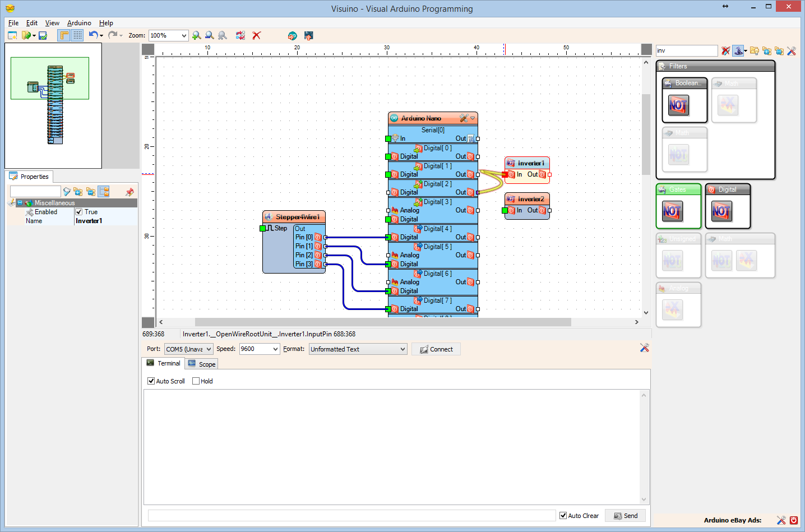Image resolution: width=805 pixels, height=532 pixels.
Task: Open the Open-project dropdown arrow
Action: [x=34, y=35]
